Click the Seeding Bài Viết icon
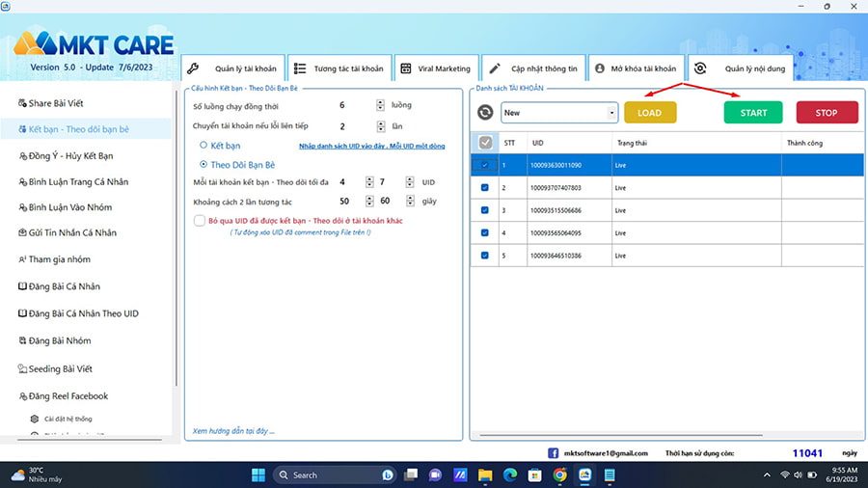868x488 pixels. [x=23, y=368]
